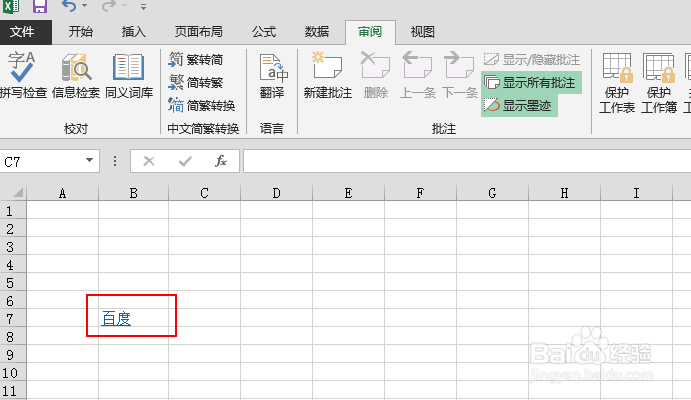Image resolution: width=691 pixels, height=400 pixels.
Task: Toggle 显示墨迹
Action: tap(520, 105)
